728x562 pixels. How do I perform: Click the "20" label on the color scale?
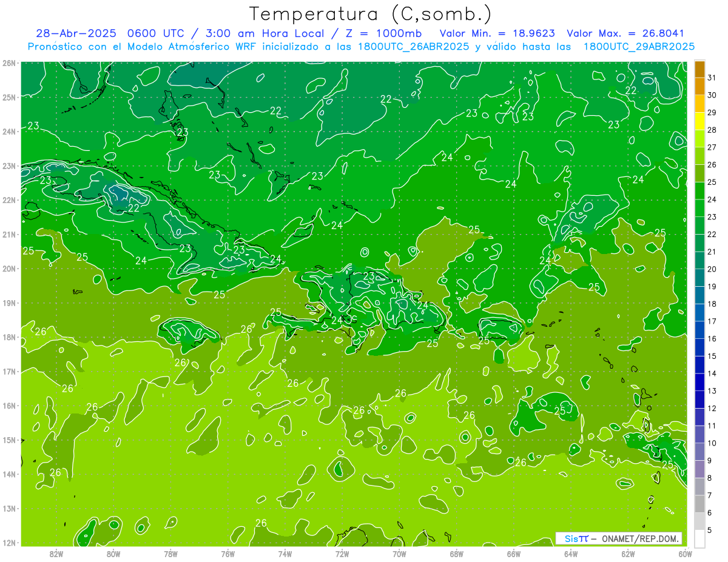point(712,269)
